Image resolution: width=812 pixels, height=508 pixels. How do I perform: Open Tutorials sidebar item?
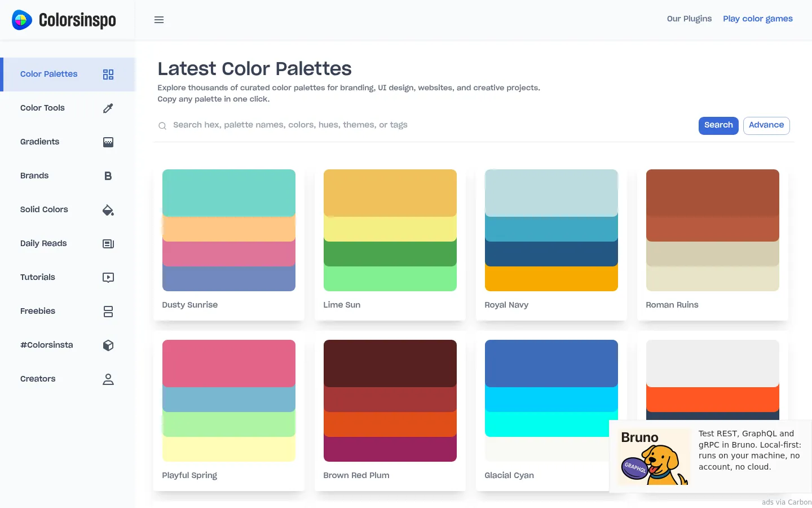point(68,278)
